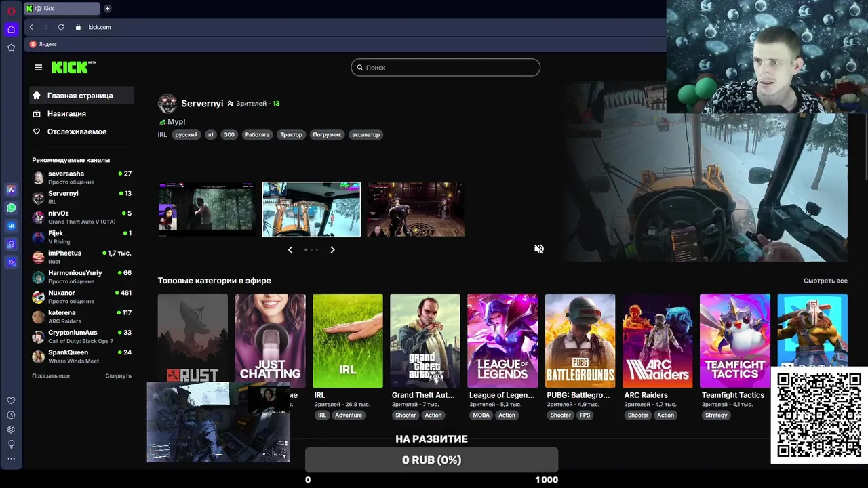The height and width of the screenshot is (488, 868).
Task: Click the KICK logo
Action: (74, 67)
